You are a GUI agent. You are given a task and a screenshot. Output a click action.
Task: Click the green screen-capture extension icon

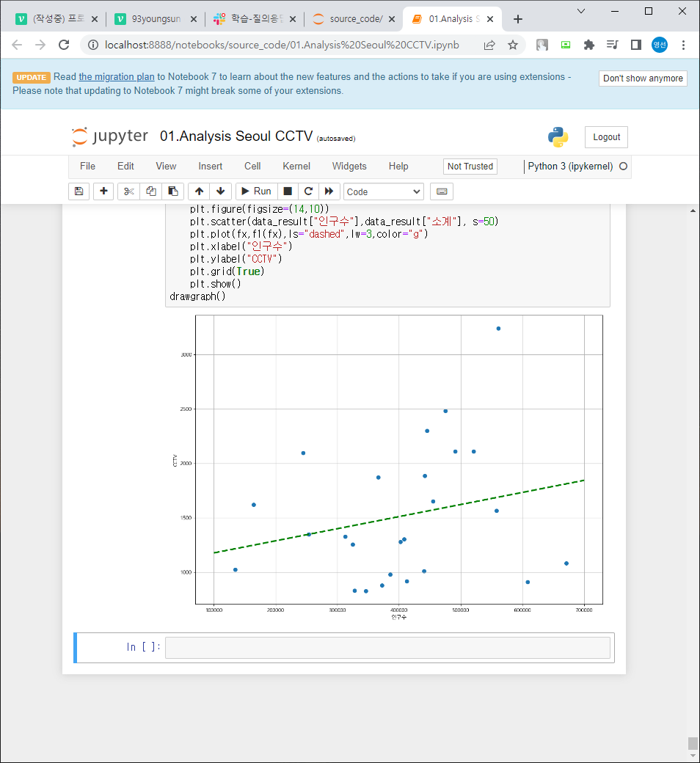[x=566, y=45]
